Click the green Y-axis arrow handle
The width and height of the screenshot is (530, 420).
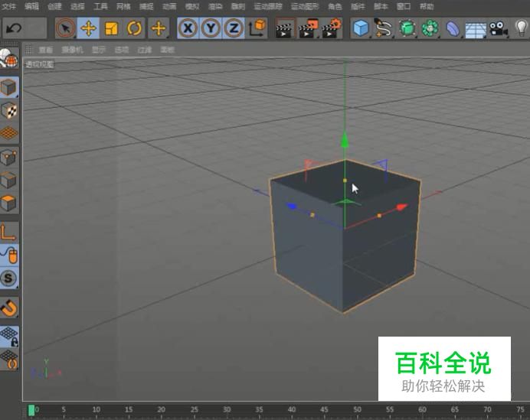[345, 139]
